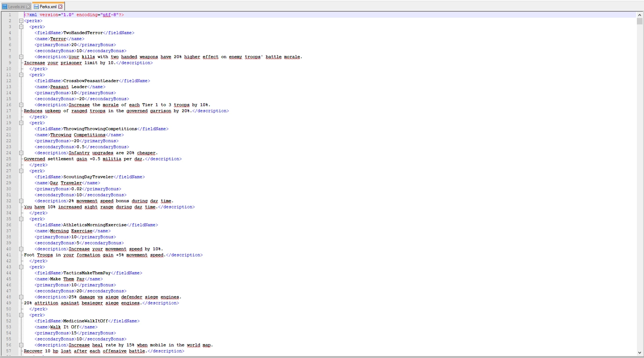
Task: Fold the MedicineWalkItOff perk on line 51
Action: pyautogui.click(x=21, y=315)
